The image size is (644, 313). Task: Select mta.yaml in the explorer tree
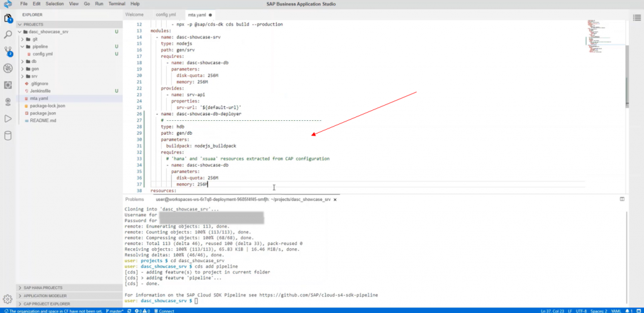point(69,98)
